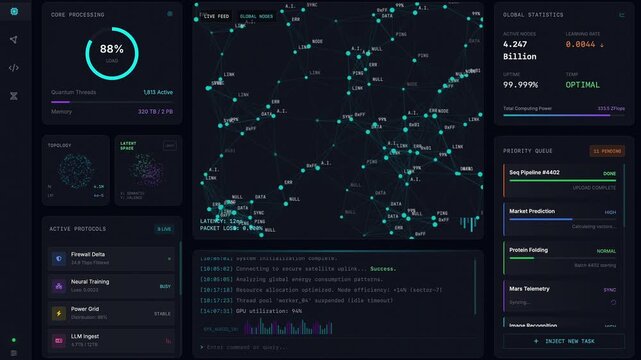The height and width of the screenshot is (360, 641).
Task: Open the paper-plane navigation icon in sidebar
Action: pyautogui.click(x=13, y=40)
